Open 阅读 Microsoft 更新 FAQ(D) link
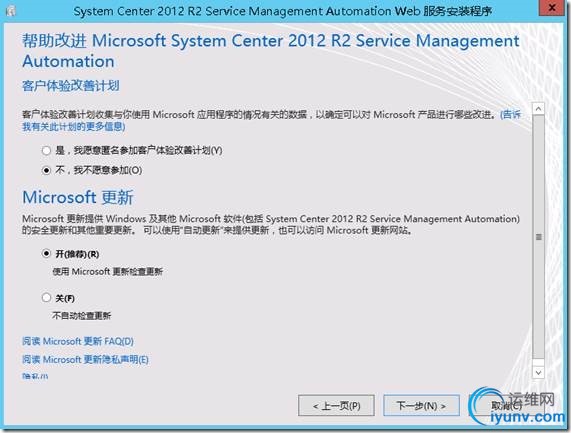Image resolution: width=571 pixels, height=433 pixels. 78,341
